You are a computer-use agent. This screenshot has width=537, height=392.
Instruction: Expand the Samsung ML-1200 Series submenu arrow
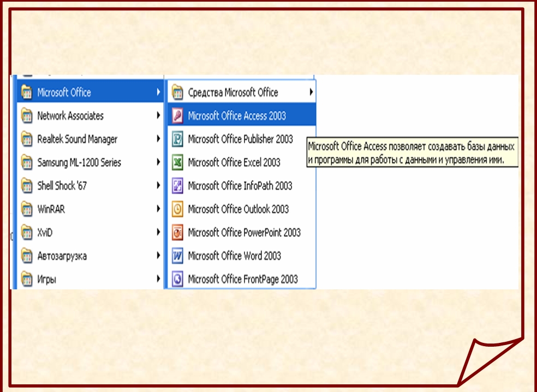coord(158,162)
